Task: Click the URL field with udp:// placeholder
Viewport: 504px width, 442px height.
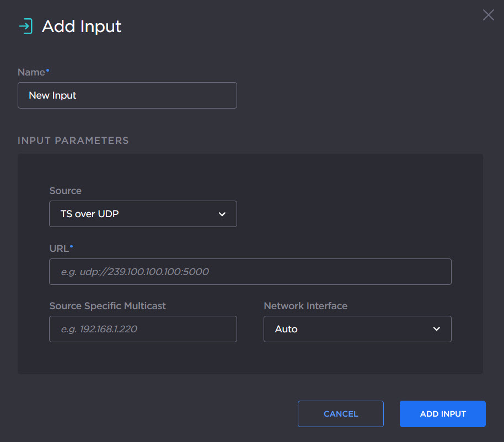Action: coord(250,271)
